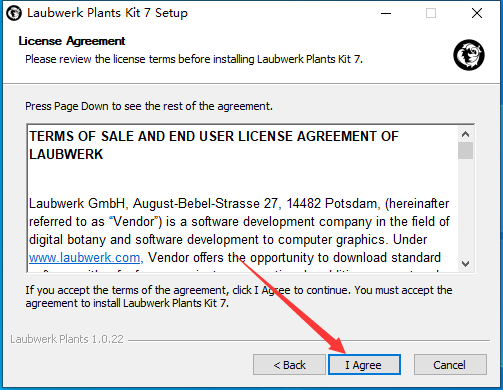The image size is (503, 390).
Task: Cancel the installation
Action: (450, 365)
